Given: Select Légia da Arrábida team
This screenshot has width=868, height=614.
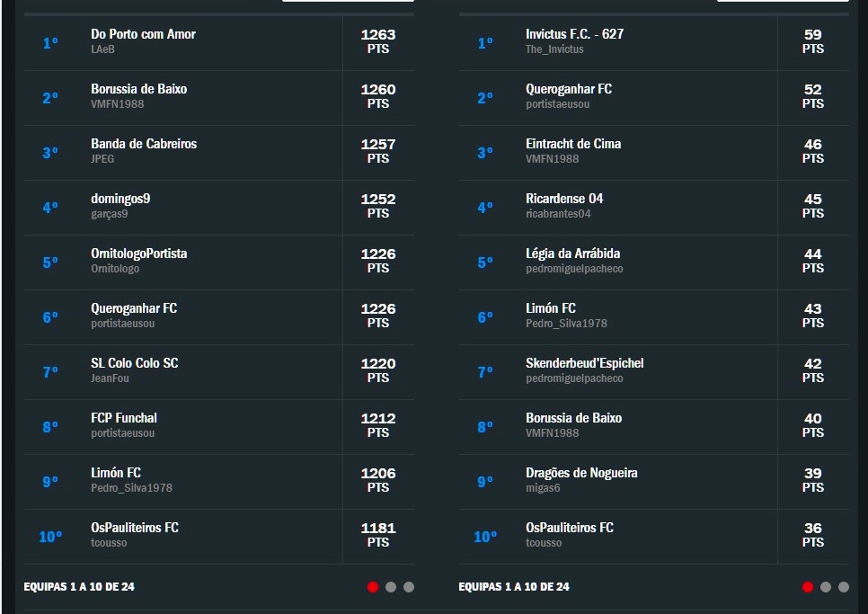Looking at the screenshot, I should pyautogui.click(x=572, y=254).
